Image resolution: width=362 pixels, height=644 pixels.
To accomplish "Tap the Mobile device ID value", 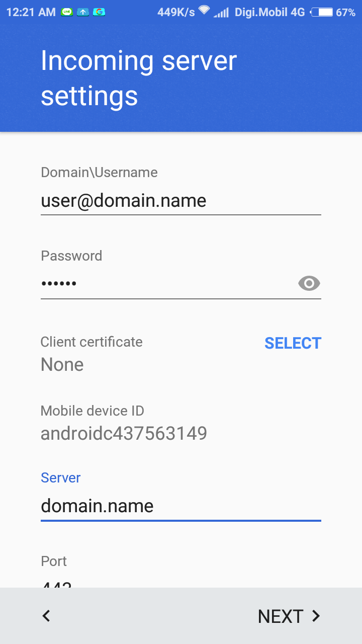I will pyautogui.click(x=124, y=433).
